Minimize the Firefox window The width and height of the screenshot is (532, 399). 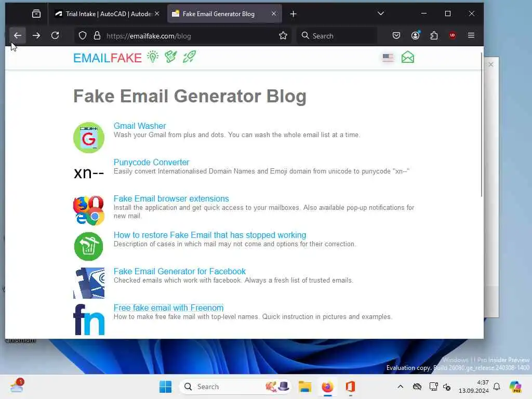pyautogui.click(x=424, y=14)
